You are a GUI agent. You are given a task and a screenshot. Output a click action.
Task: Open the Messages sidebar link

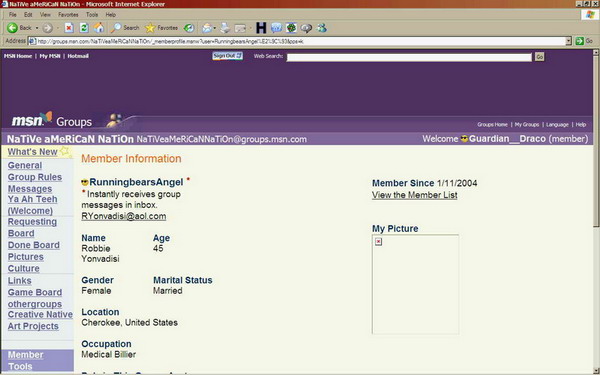[30, 189]
